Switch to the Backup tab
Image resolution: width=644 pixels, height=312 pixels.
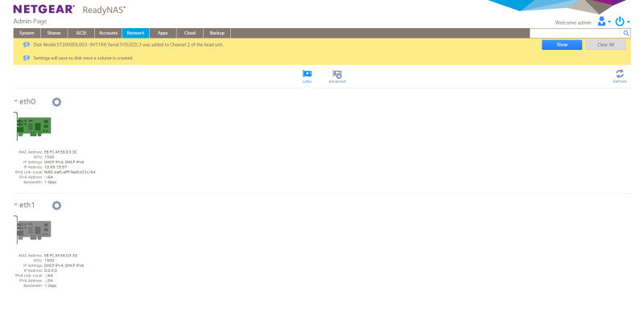pos(217,33)
